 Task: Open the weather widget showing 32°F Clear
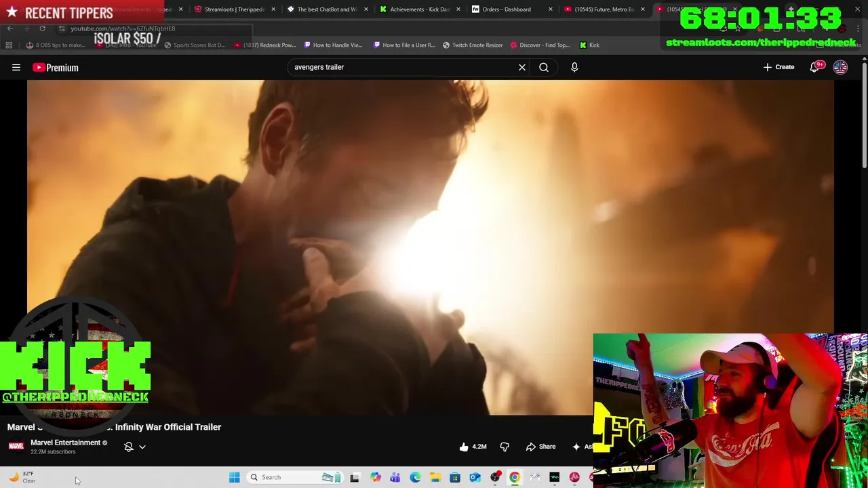pos(21,477)
